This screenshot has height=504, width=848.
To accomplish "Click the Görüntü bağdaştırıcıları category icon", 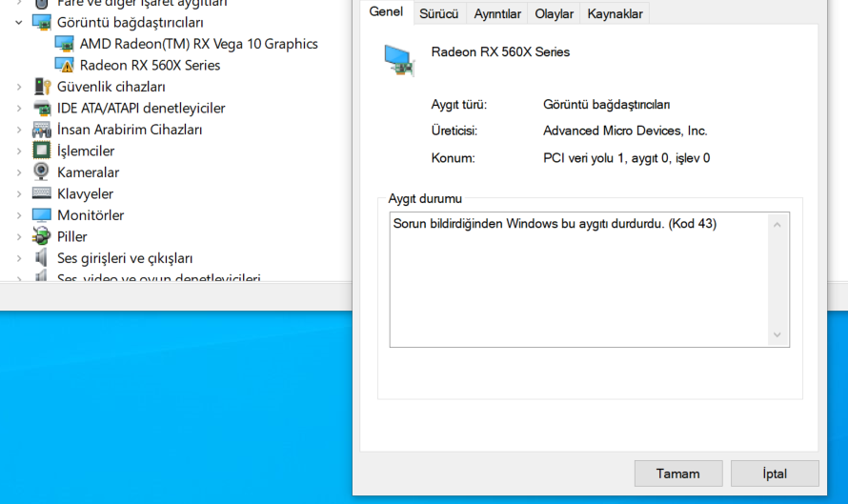I will point(42,22).
